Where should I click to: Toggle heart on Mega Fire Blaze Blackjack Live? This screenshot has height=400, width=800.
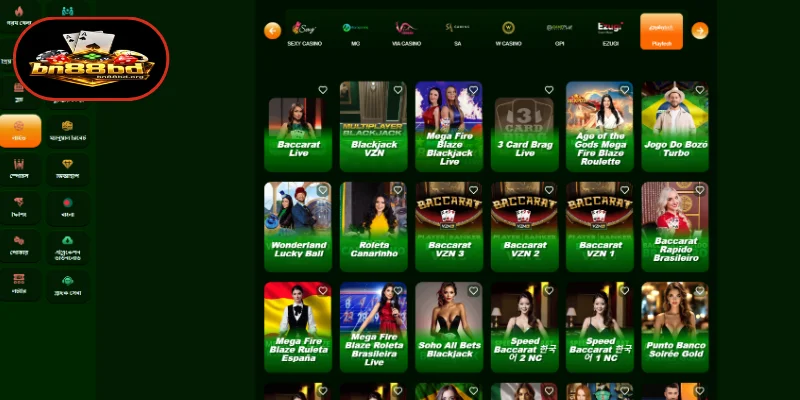point(473,90)
